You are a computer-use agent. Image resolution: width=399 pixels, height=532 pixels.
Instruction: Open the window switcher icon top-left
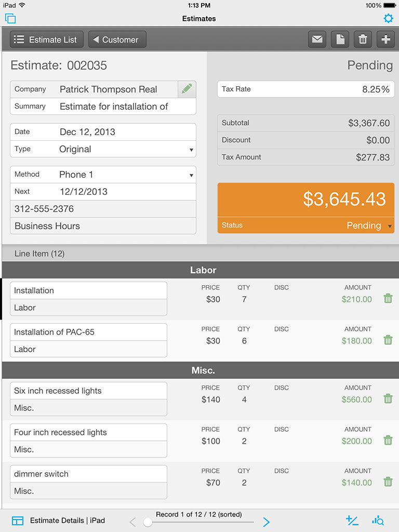10,19
